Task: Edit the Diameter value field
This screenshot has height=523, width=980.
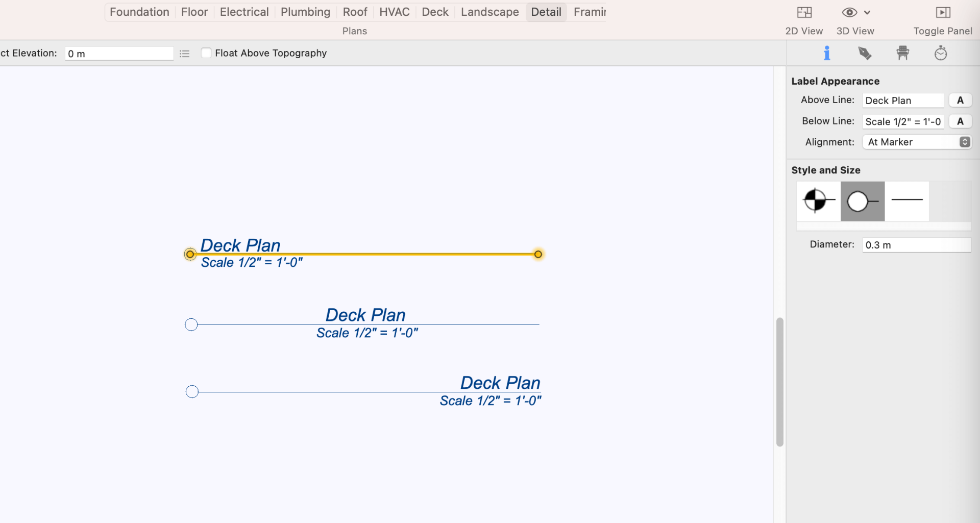Action: pyautogui.click(x=916, y=245)
